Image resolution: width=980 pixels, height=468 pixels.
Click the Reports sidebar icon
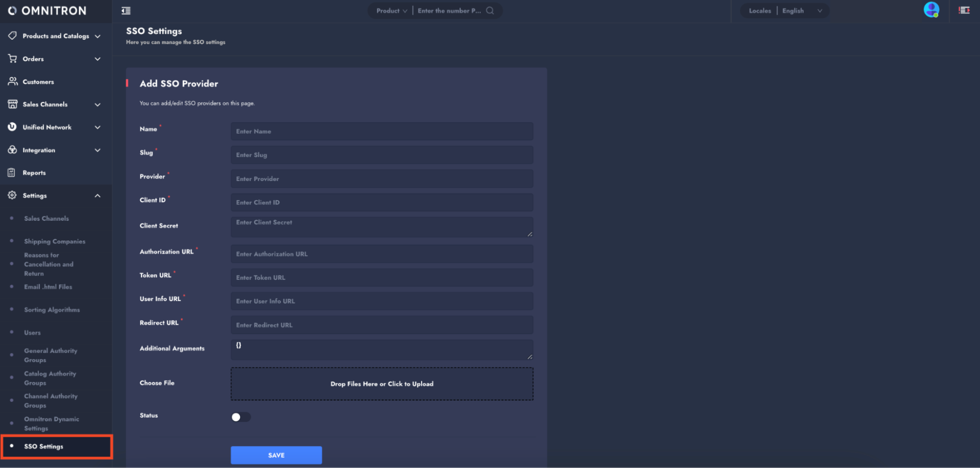[12, 173]
